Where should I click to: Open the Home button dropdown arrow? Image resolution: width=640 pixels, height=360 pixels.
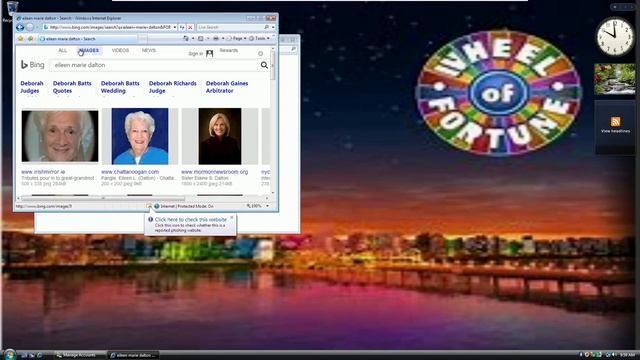point(193,38)
